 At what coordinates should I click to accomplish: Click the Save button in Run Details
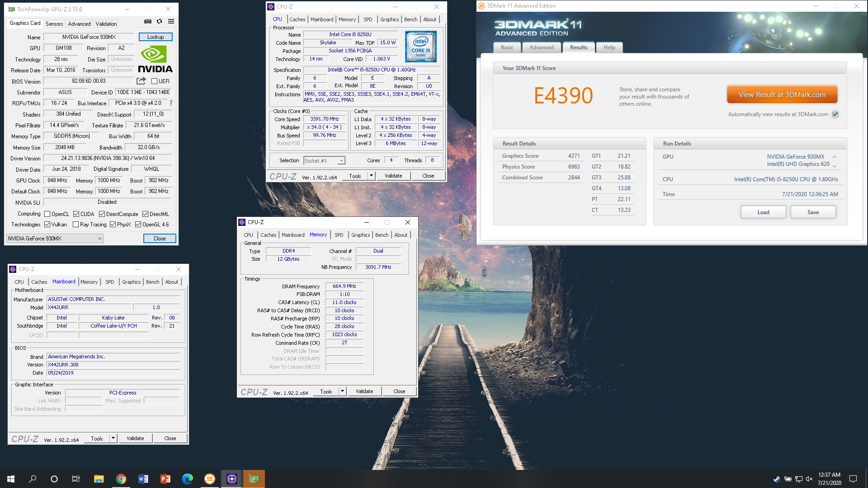click(813, 212)
